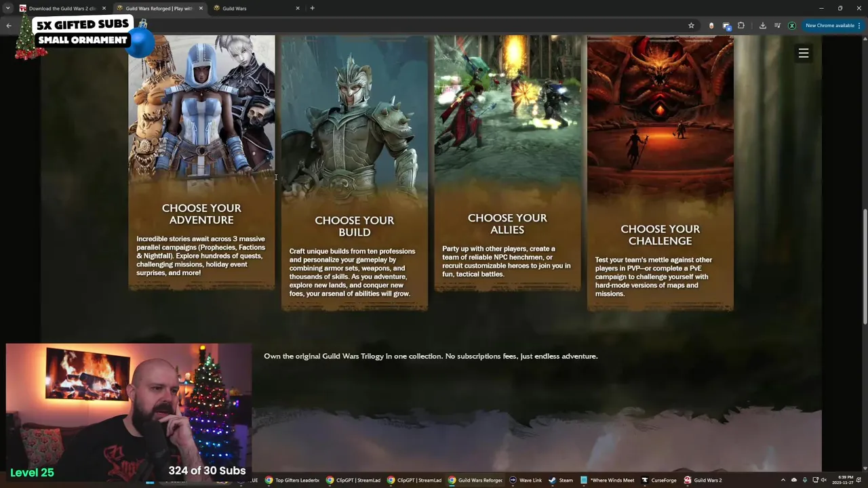
Task: Click the 'Own the original Guild Wars Trilogy' text
Action: 431,357
